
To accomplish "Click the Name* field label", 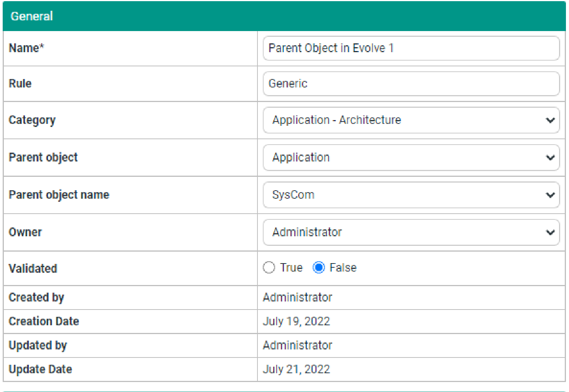I will pyautogui.click(x=26, y=48).
